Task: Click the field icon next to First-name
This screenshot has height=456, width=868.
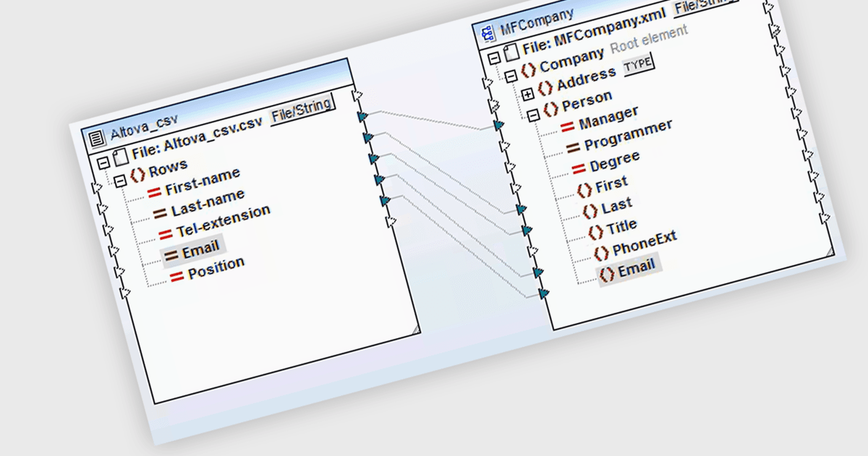Action: point(154,193)
